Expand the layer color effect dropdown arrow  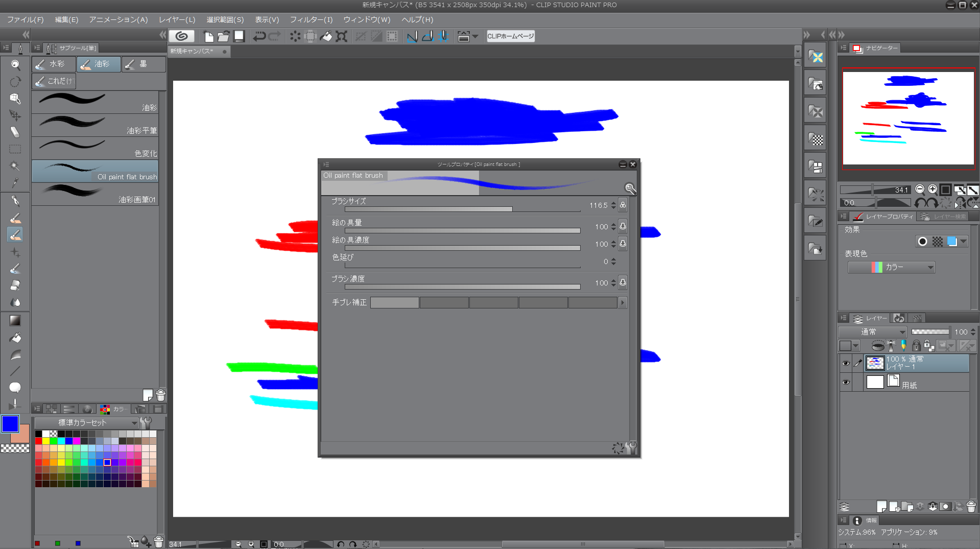click(963, 242)
